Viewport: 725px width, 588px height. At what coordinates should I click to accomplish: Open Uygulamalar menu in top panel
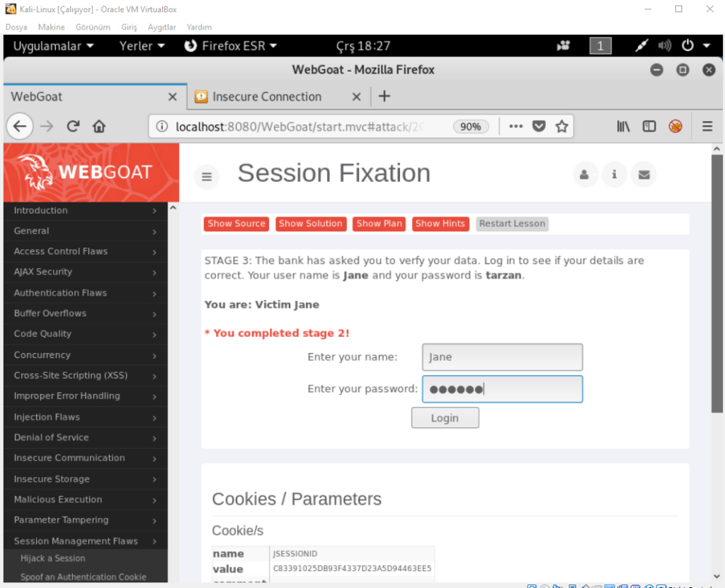pos(53,46)
